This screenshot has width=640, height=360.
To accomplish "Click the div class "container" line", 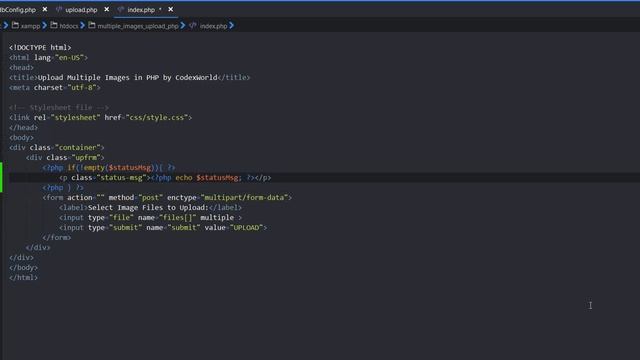I will pyautogui.click(x=57, y=147).
